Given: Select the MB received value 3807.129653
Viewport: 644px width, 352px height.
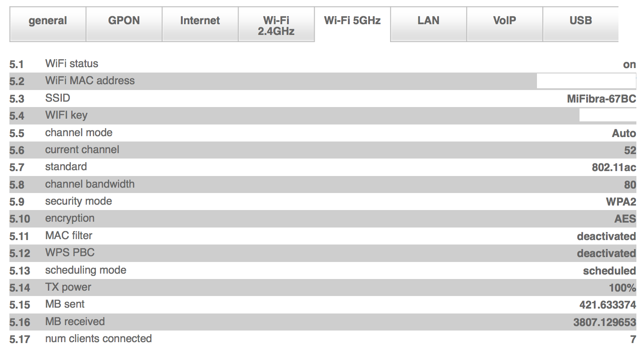Looking at the screenshot, I should 605,322.
